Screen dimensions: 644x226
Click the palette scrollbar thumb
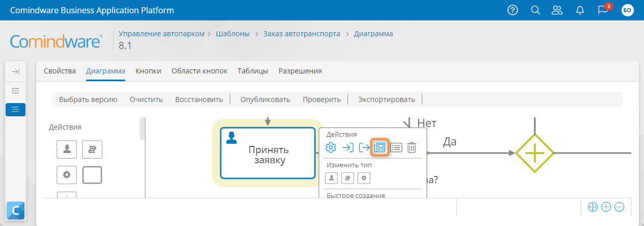pyautogui.click(x=141, y=129)
